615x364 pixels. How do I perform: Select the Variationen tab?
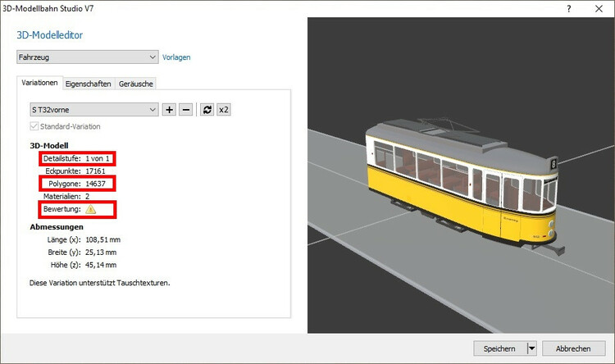pos(39,84)
